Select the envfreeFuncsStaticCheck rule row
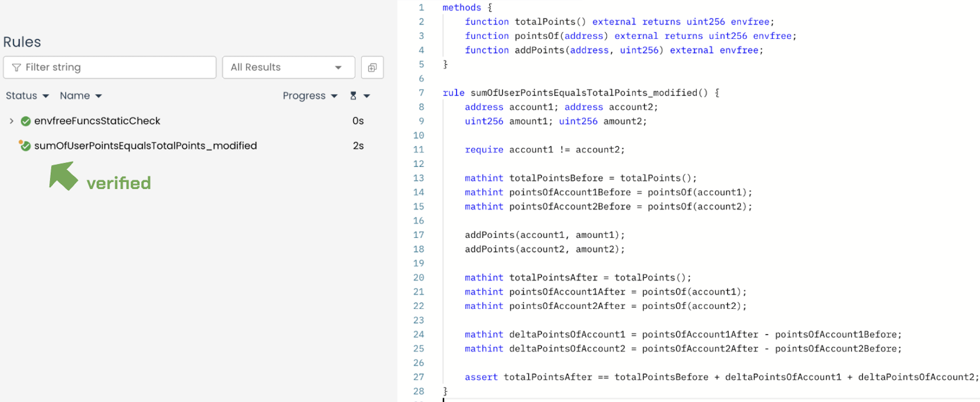Screen dimensions: 980x402 97,121
